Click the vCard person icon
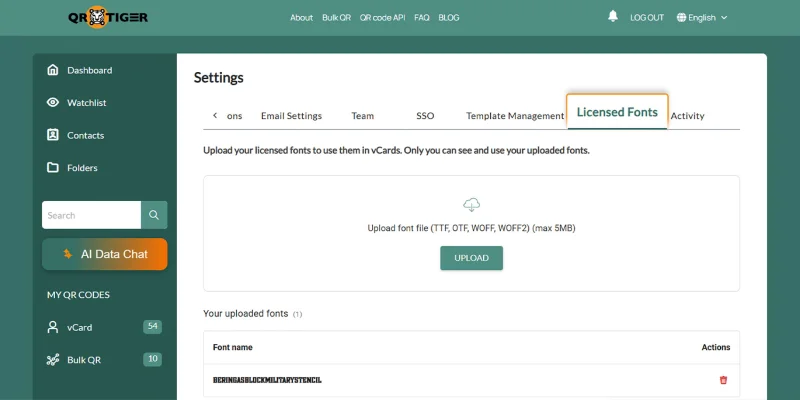Screen dimensions: 800x400 point(53,327)
